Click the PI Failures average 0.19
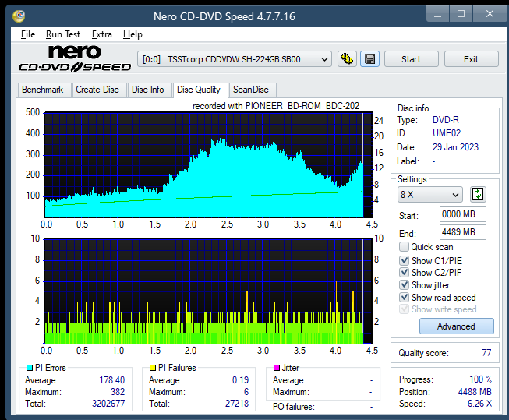 point(241,379)
